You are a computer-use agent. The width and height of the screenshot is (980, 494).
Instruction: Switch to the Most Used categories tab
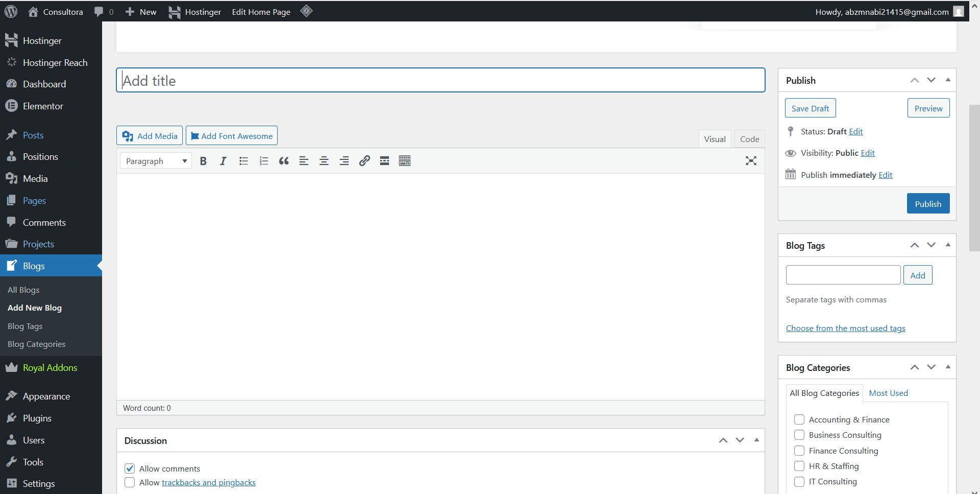coord(888,393)
